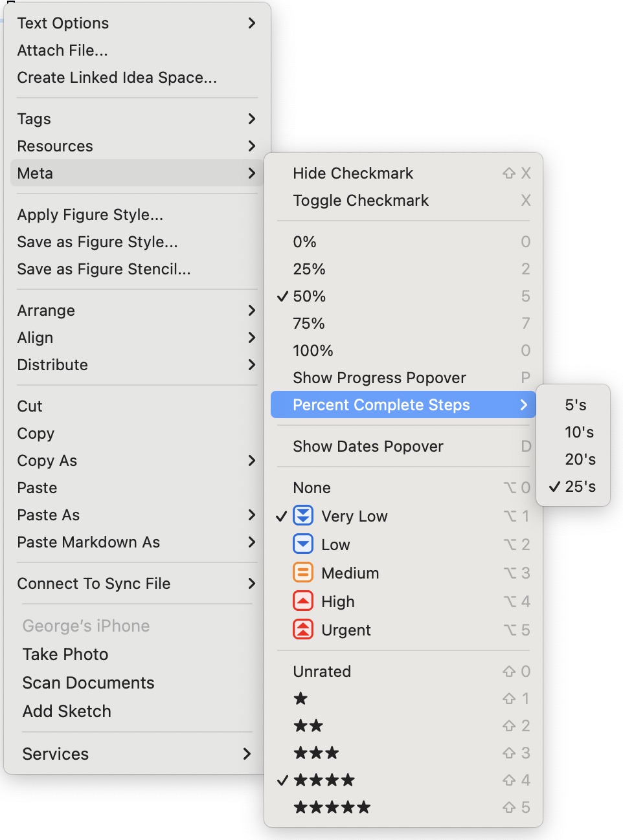Set priority with the Medium icon
623x840 pixels.
click(x=302, y=573)
